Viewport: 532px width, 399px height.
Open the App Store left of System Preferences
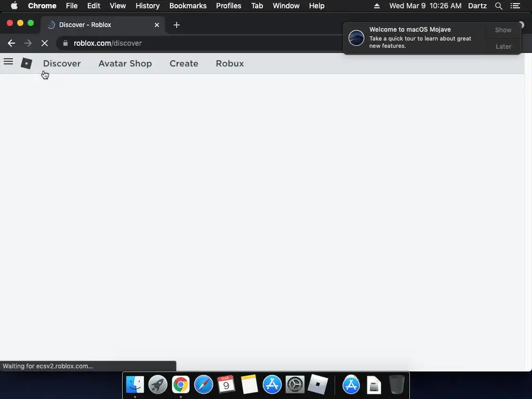point(272,385)
